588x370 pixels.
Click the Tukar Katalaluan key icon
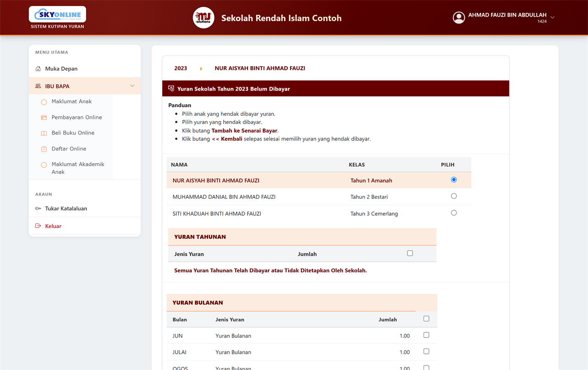click(38, 208)
